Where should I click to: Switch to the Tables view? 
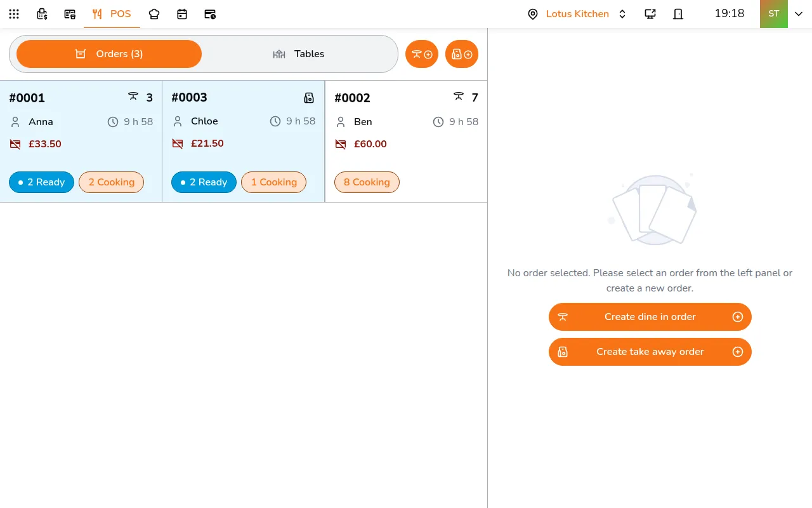point(298,54)
